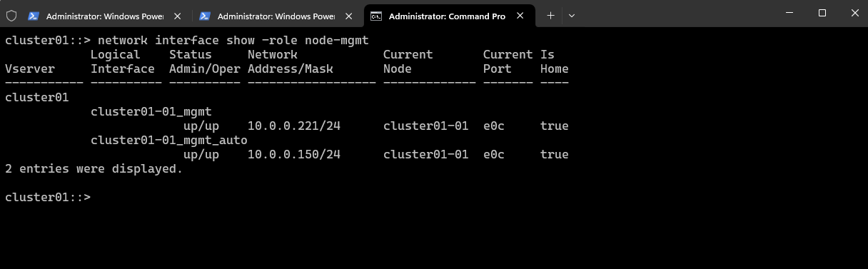Click the empty title bar drag area
This screenshot has height=269, width=868.
(675, 14)
